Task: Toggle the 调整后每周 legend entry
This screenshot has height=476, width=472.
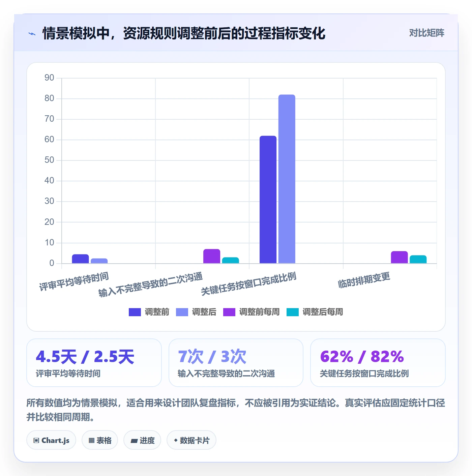Action: 315,312
